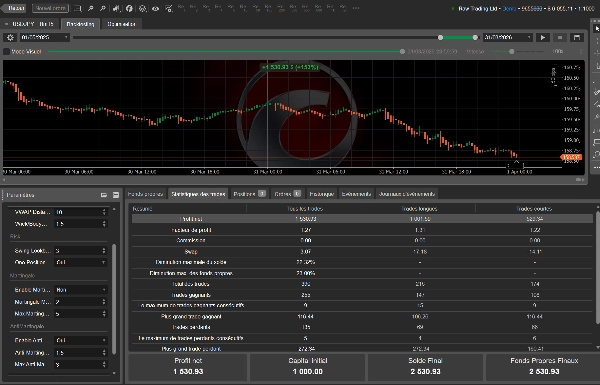The image size is (600, 385).
Task: Open the chart type bars icon
Action: tap(116, 8)
